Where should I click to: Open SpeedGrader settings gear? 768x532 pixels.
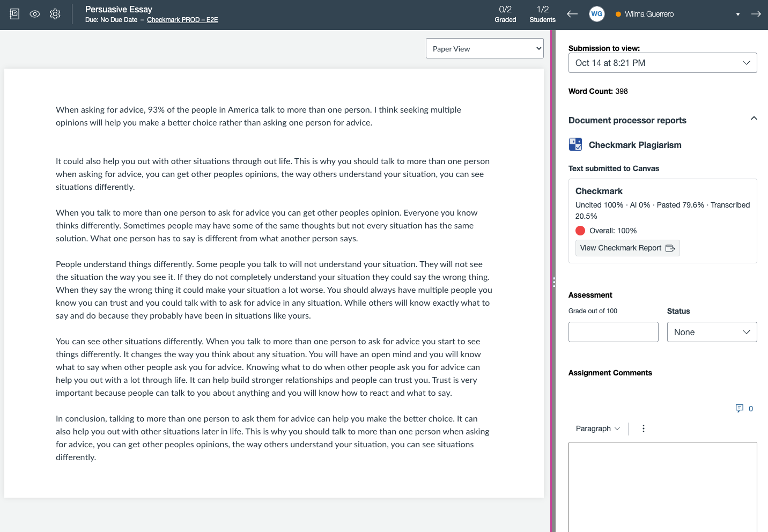pyautogui.click(x=55, y=14)
